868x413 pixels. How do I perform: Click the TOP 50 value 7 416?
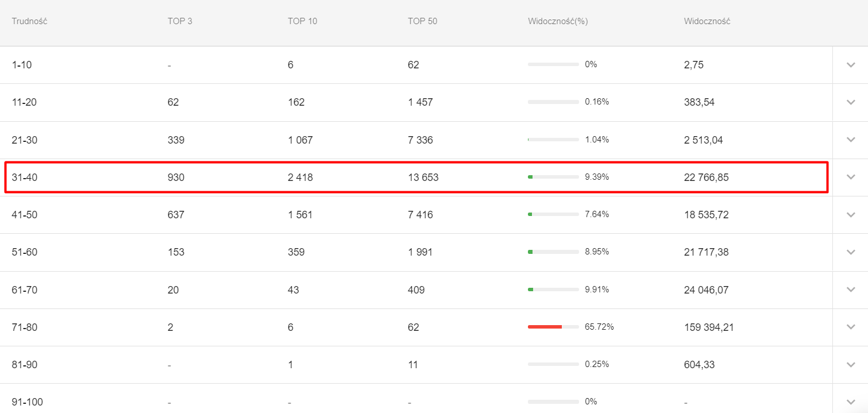coord(421,215)
